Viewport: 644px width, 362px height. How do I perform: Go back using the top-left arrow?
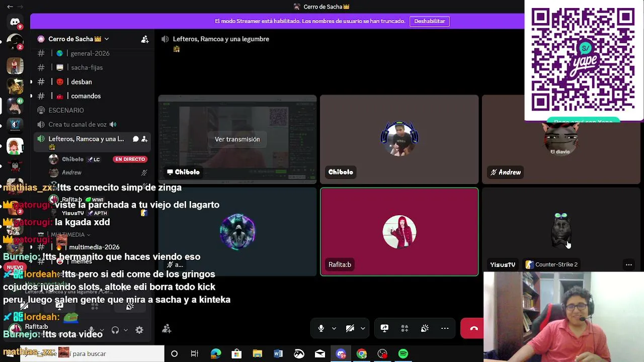click(10, 7)
